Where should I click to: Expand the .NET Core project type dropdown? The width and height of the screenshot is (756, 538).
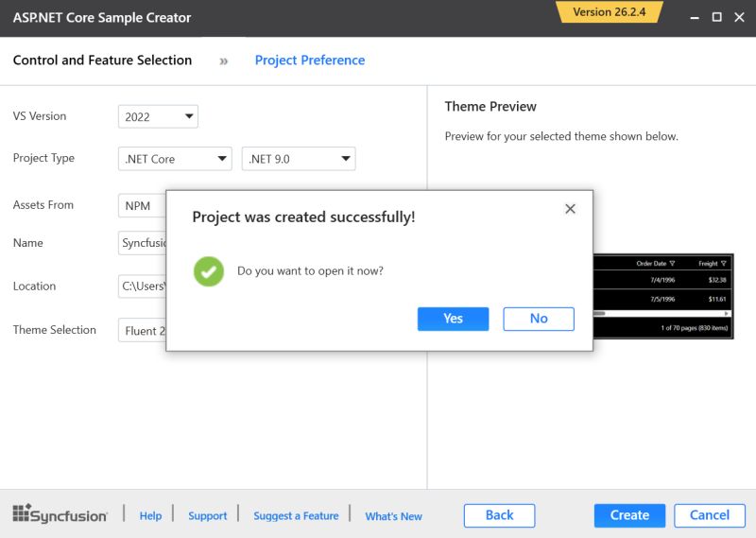(x=175, y=159)
